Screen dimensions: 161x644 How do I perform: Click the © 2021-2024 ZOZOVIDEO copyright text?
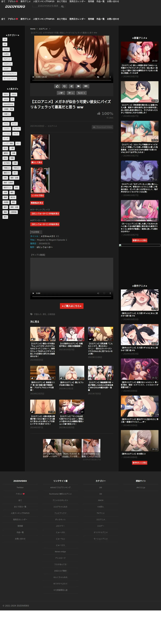click(x=16, y=606)
